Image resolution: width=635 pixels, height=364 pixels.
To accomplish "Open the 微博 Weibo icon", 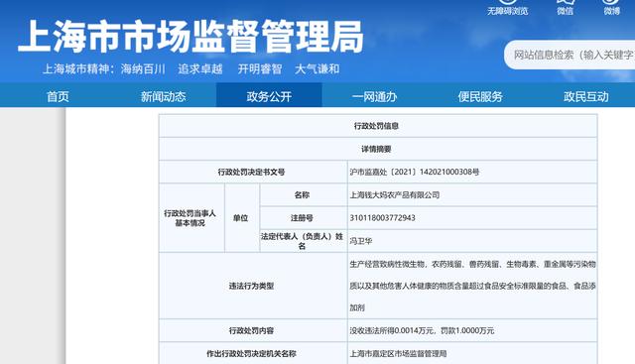I will [611, 7].
